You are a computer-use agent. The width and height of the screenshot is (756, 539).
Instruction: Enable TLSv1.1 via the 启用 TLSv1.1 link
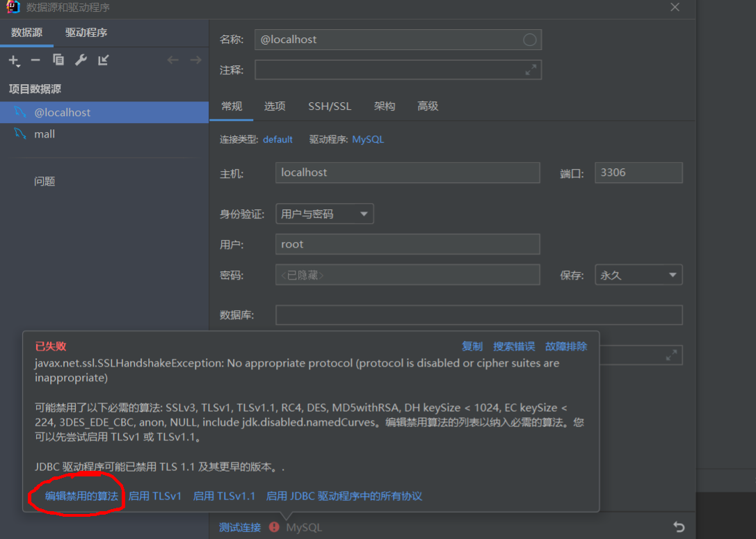click(224, 495)
